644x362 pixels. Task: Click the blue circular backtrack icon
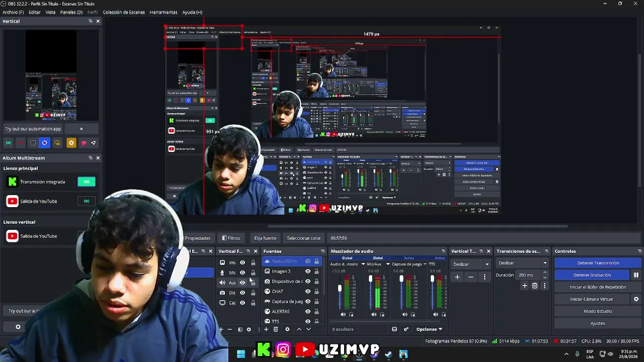[45, 143]
